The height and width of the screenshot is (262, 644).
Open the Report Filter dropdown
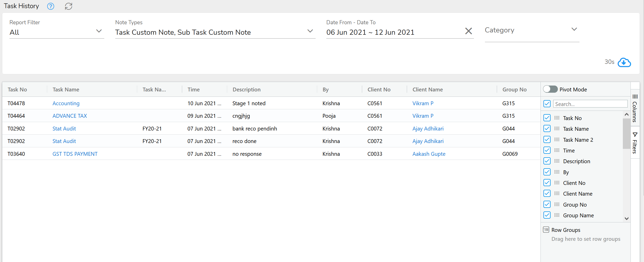tap(99, 31)
